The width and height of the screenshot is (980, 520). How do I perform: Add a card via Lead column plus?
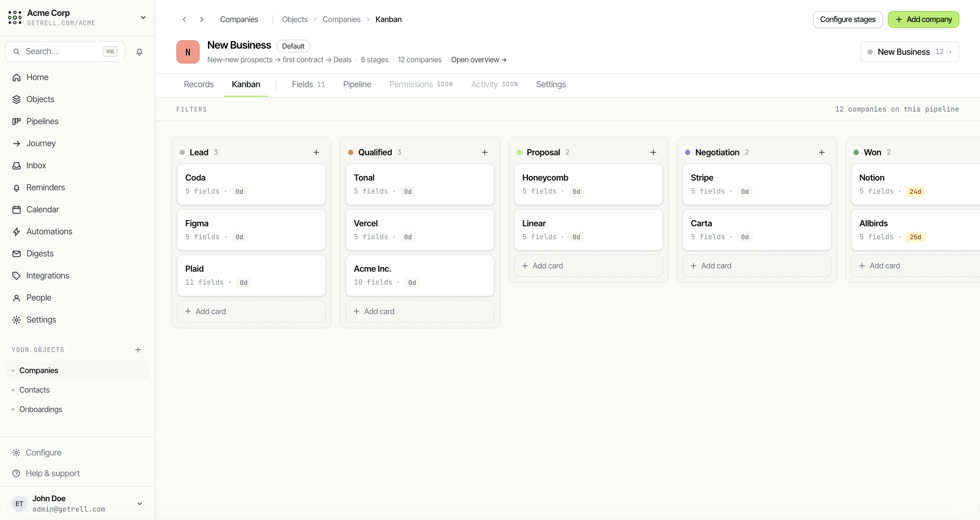pyautogui.click(x=316, y=153)
